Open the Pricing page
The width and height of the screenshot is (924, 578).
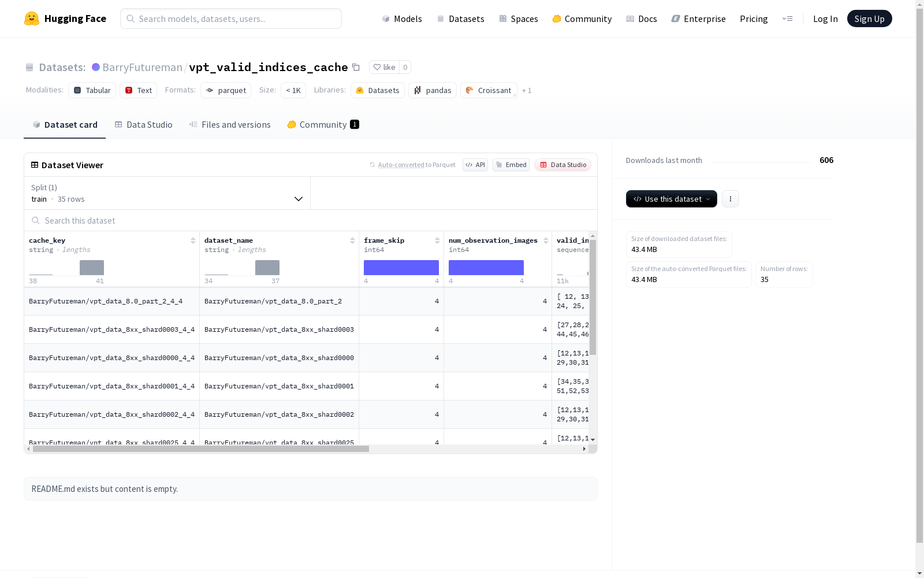point(754,18)
